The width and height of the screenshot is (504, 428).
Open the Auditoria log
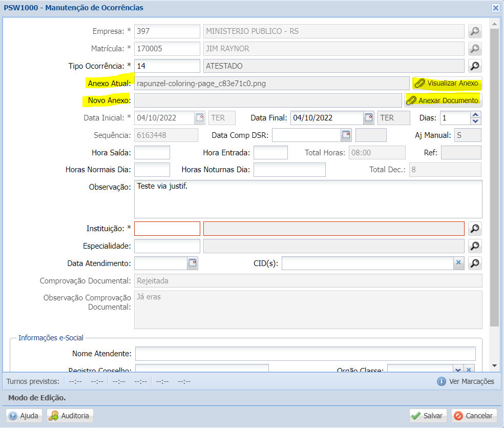click(70, 416)
